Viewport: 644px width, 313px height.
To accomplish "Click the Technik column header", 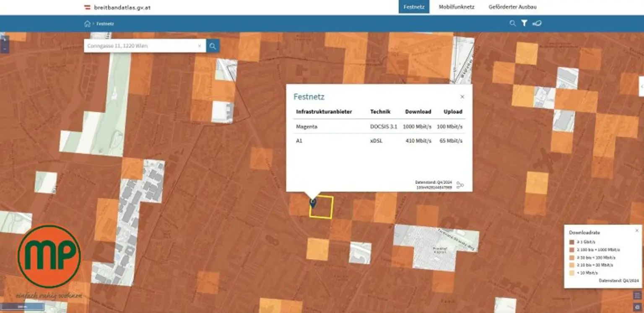I will pos(380,112).
